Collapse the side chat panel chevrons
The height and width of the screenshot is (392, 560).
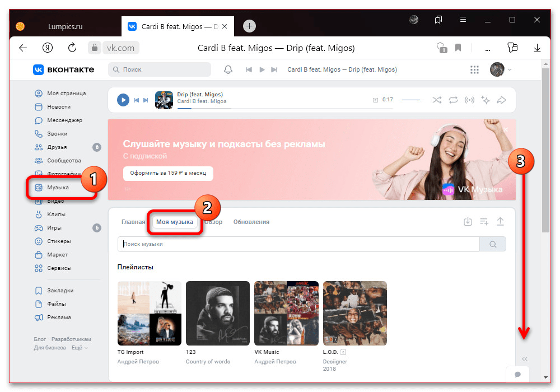pos(525,359)
